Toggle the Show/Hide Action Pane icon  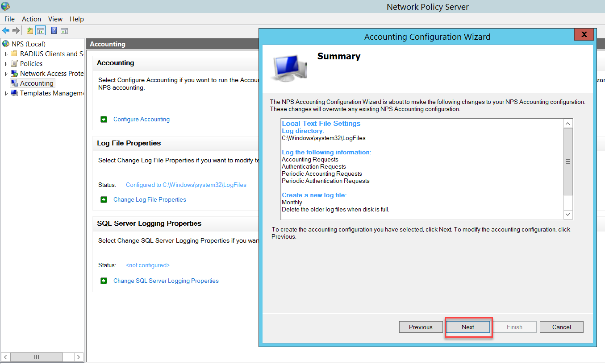[64, 31]
